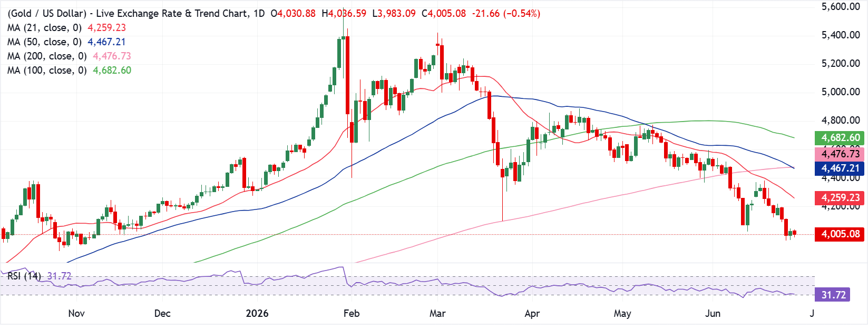This screenshot has height=330, width=868.
Task: Click the 2026 label on the time axis
Action: tap(257, 314)
